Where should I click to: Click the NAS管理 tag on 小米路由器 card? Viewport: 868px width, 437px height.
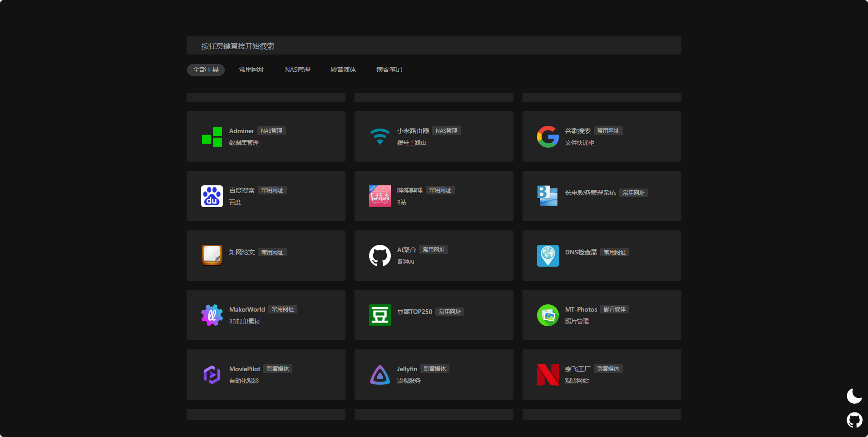coord(447,131)
